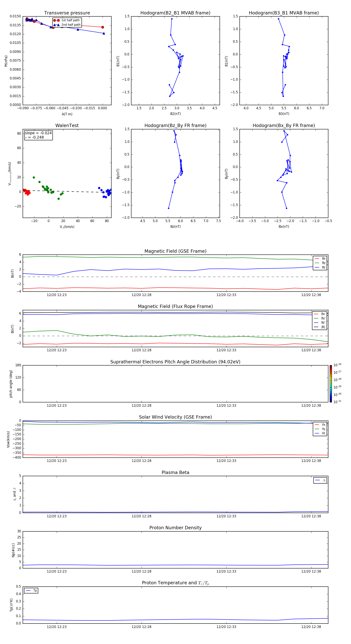Click colorbar label 10^-26
This screenshot has width=351, height=644.
[337, 365]
